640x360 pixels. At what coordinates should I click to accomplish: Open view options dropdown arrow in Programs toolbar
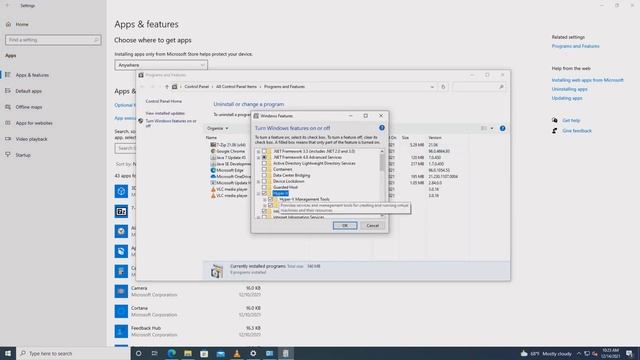[x=492, y=128]
